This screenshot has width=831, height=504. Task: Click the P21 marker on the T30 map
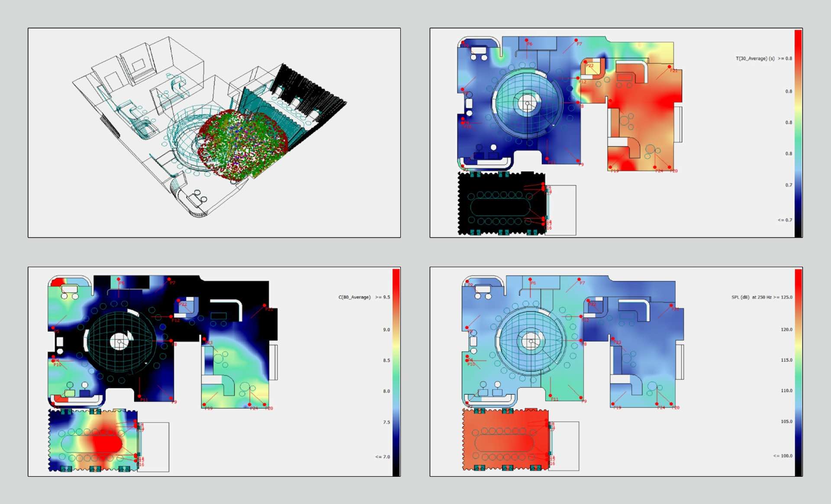tap(670, 67)
